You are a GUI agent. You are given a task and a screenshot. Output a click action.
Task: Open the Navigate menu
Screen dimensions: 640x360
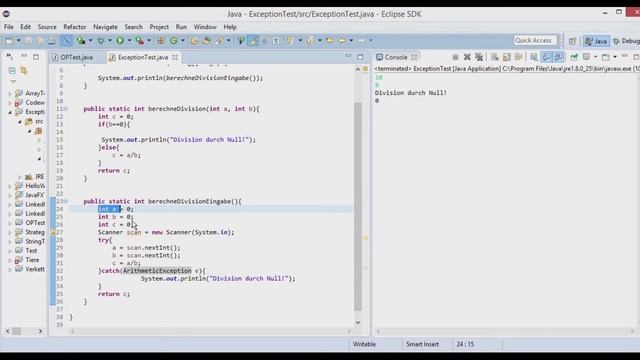105,27
